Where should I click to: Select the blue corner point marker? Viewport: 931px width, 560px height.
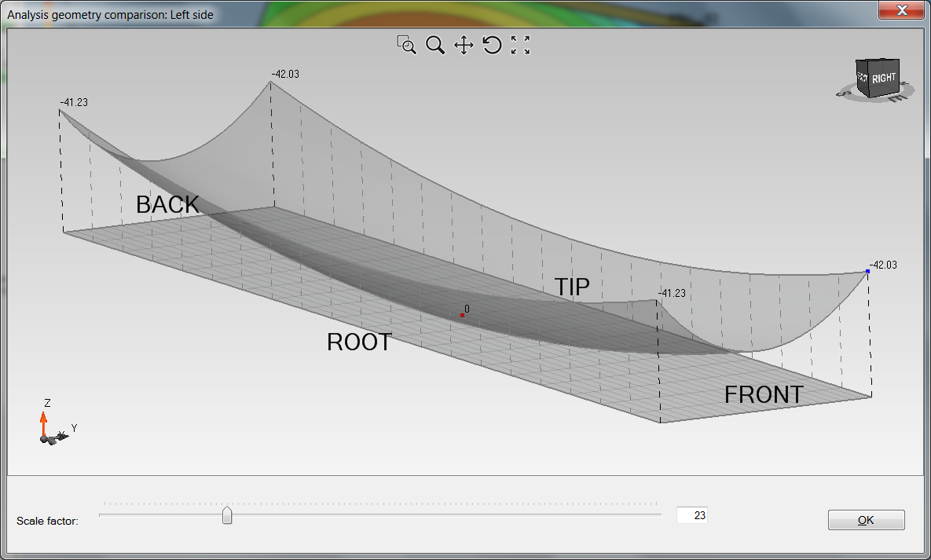coord(867,271)
